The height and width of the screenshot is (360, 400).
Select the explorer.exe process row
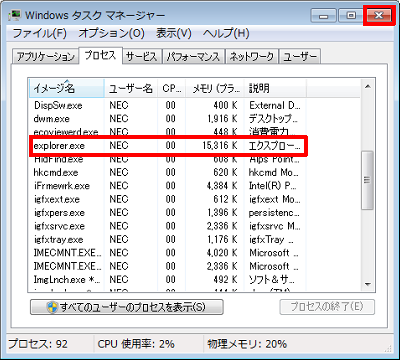[x=168, y=146]
